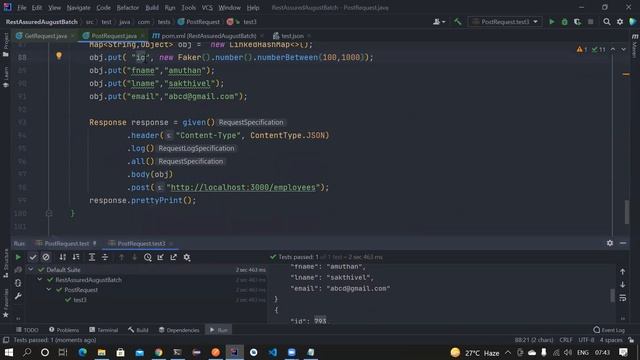The width and height of the screenshot is (640, 360).
Task: Open the Refactor menu
Action: click(128, 8)
